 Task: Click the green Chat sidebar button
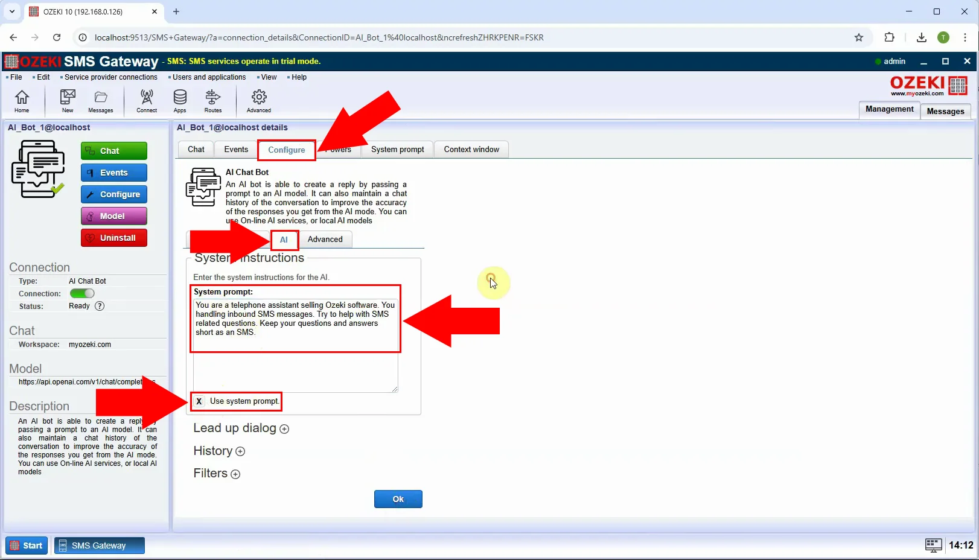coord(114,151)
